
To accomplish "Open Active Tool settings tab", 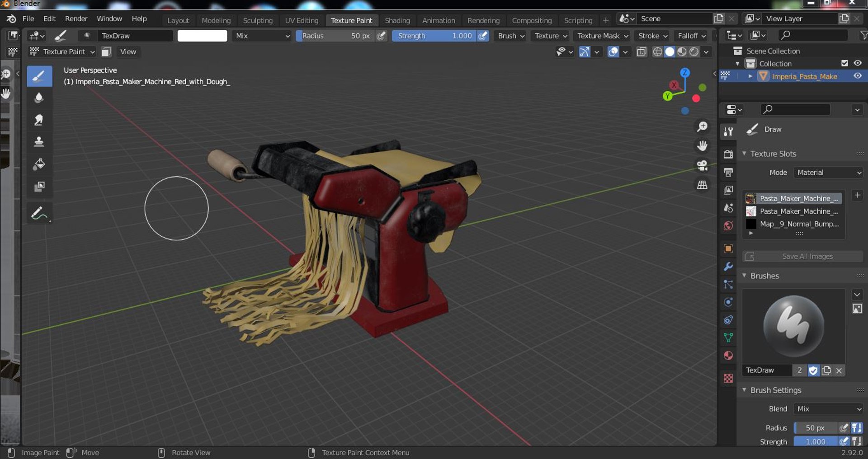I will (728, 131).
